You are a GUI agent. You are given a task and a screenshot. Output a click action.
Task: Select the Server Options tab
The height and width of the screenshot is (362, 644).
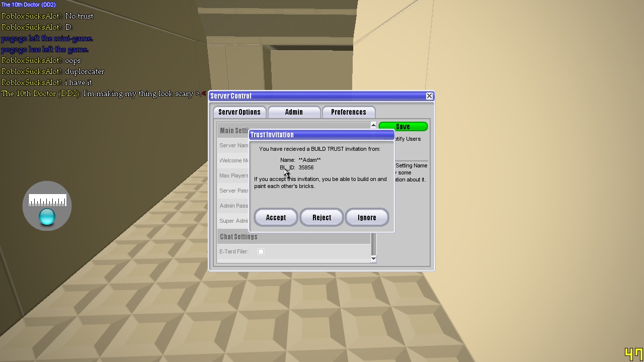coord(239,112)
